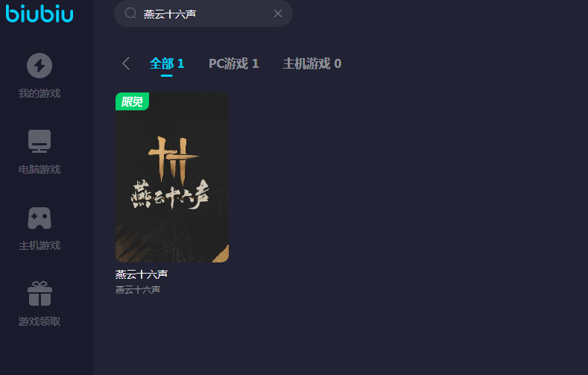Switch to the PC游戏 1 tab

[233, 63]
